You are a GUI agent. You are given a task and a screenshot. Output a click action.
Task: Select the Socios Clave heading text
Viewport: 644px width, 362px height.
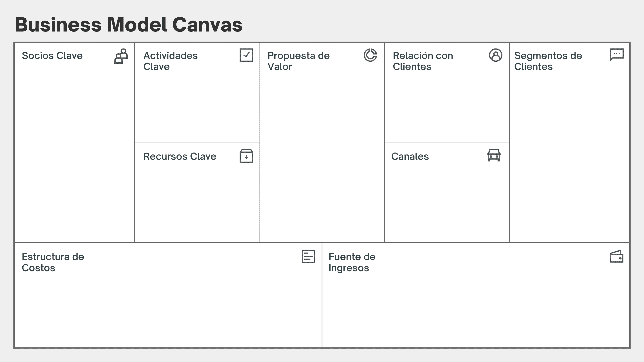click(52, 55)
